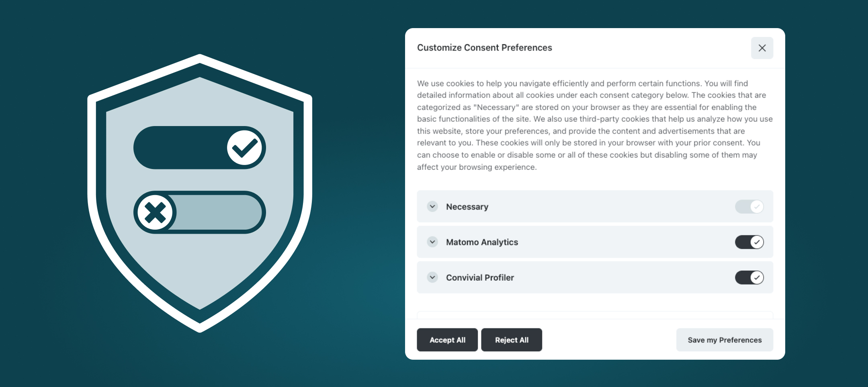Click the Customize Consent Preferences title

[x=484, y=47]
